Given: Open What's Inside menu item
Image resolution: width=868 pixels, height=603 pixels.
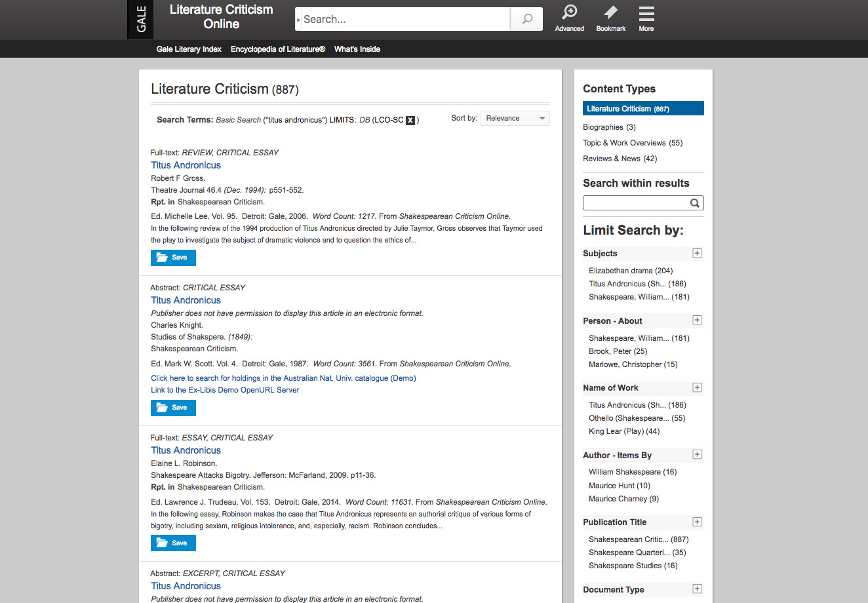Looking at the screenshot, I should 357,49.
